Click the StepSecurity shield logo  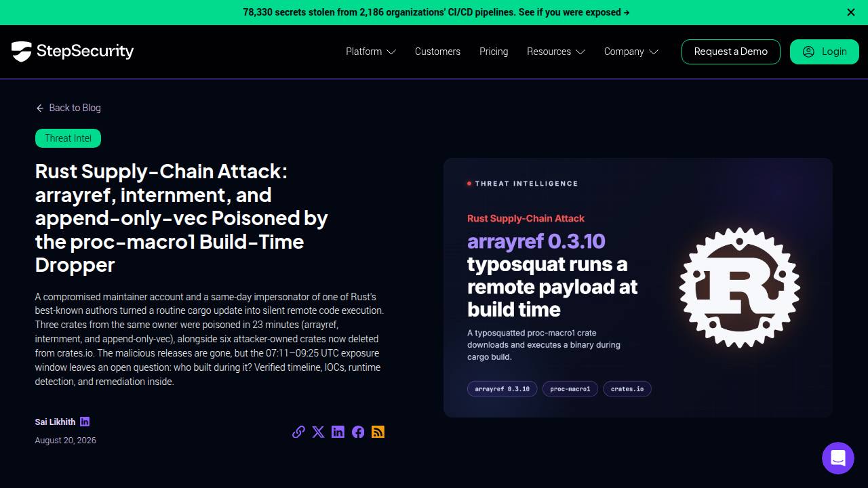(x=73, y=52)
